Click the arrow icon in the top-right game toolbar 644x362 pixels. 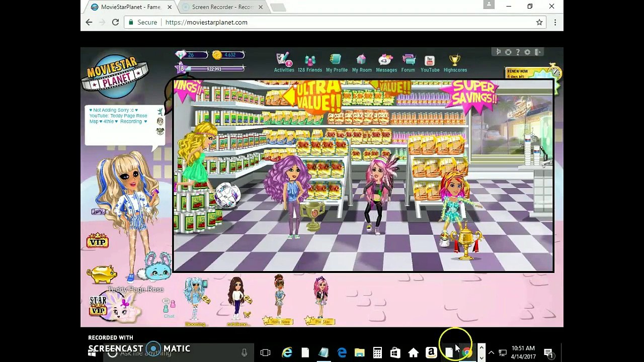click(x=499, y=52)
